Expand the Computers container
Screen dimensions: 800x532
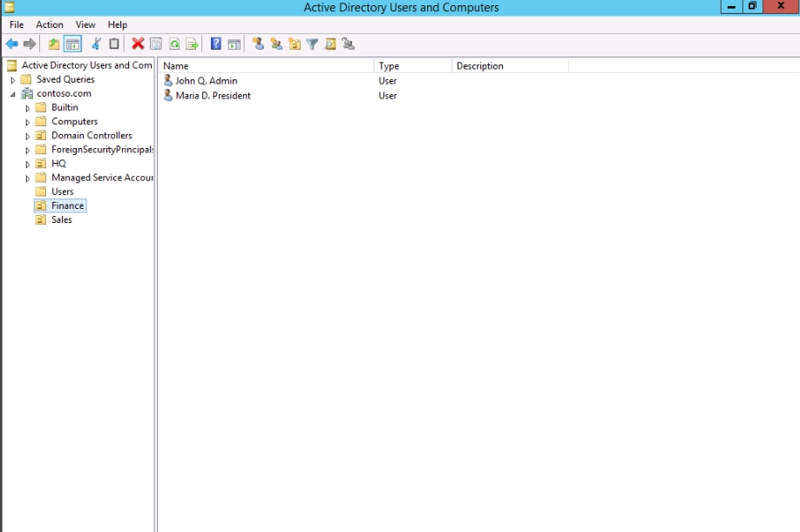28,122
